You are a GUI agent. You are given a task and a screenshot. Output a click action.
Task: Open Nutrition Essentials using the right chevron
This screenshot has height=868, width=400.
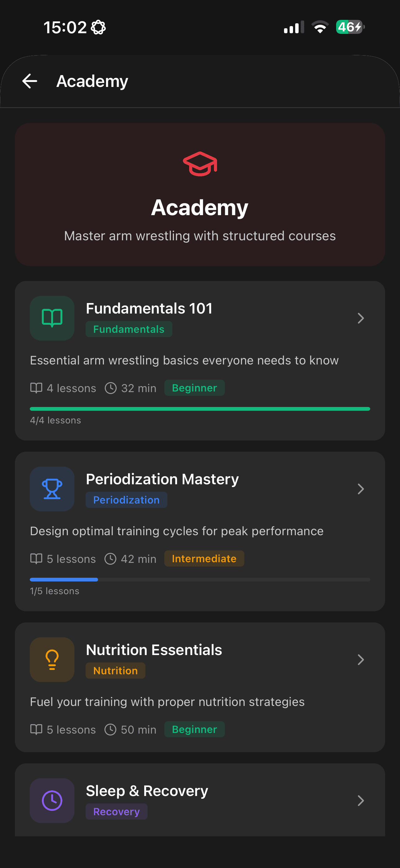(361, 659)
